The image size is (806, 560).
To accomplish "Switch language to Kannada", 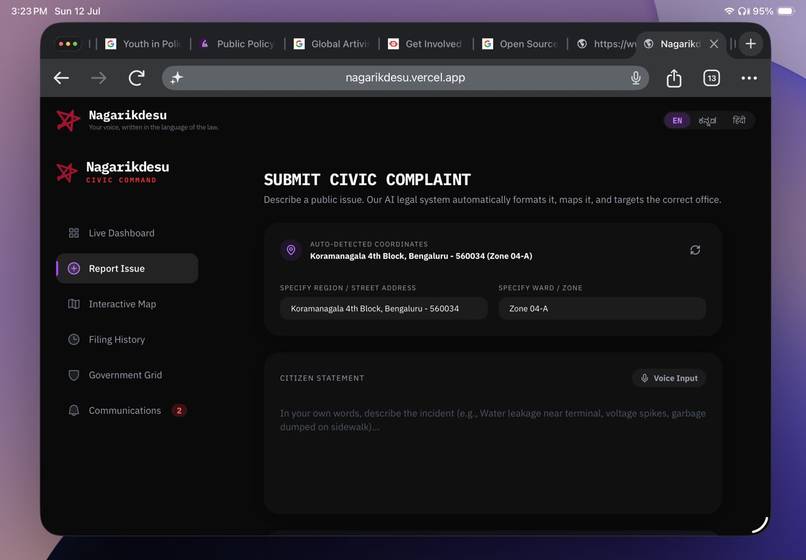I will (707, 121).
